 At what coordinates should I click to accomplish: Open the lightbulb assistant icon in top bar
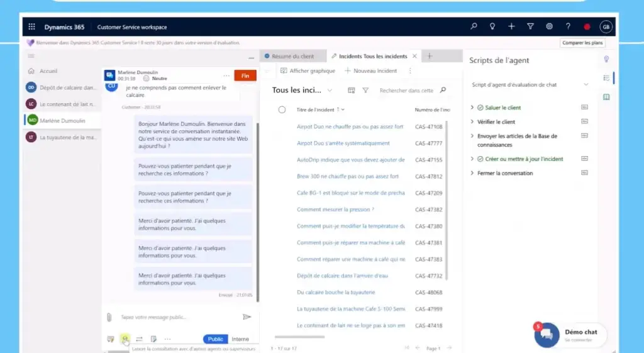click(x=492, y=26)
